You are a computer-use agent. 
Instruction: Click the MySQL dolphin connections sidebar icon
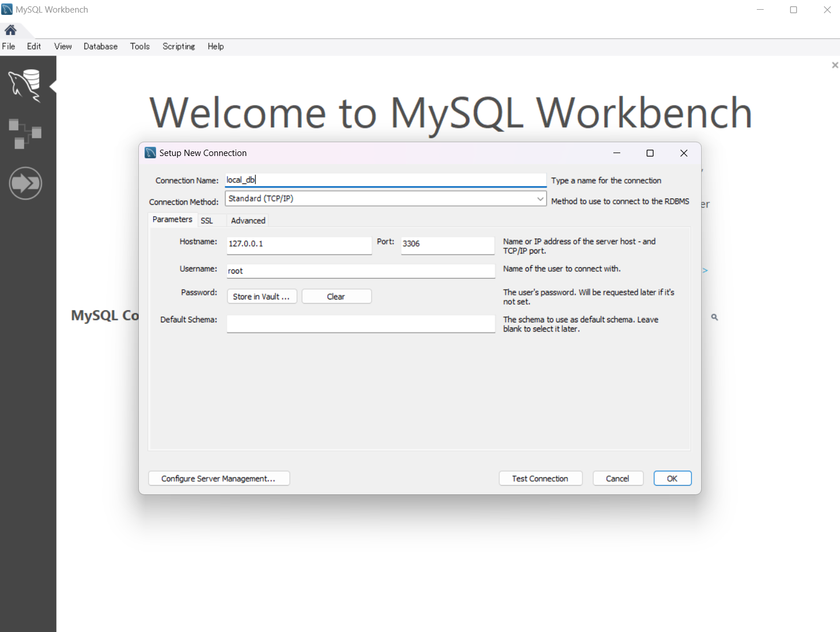[x=25, y=85]
